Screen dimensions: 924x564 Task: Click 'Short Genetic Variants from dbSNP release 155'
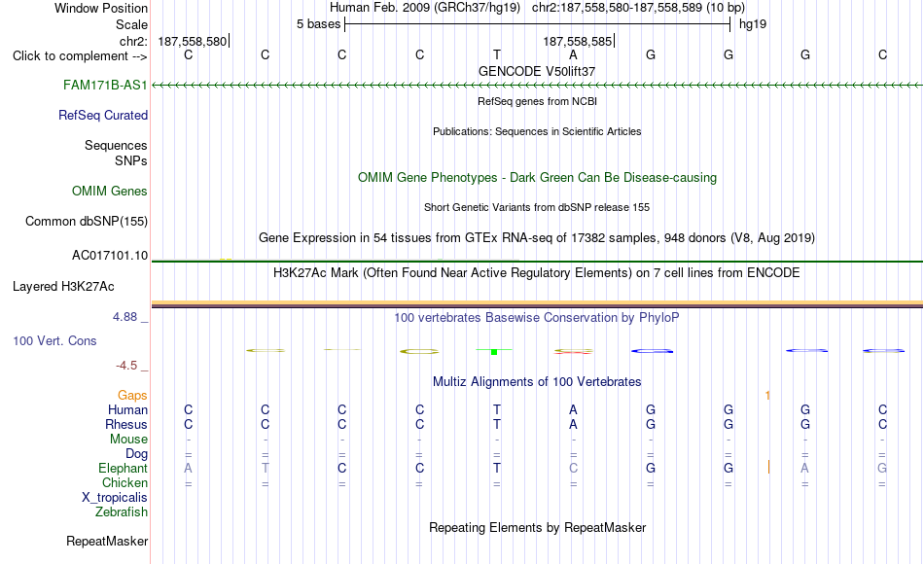click(537, 207)
